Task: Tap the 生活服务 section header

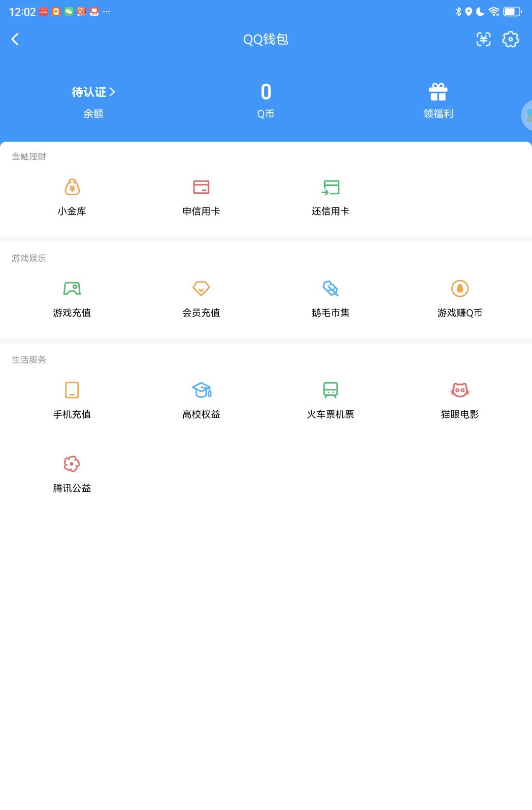Action: coord(29,360)
